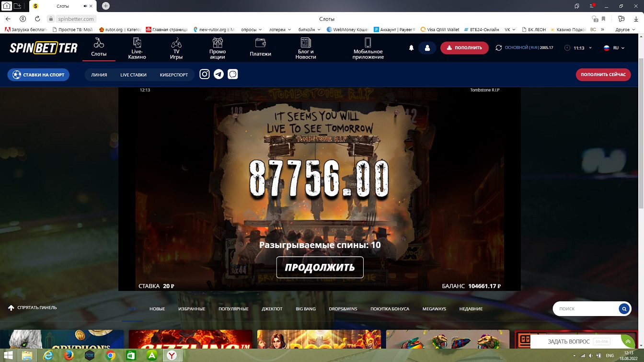Open the Киберспорт link

point(174,75)
